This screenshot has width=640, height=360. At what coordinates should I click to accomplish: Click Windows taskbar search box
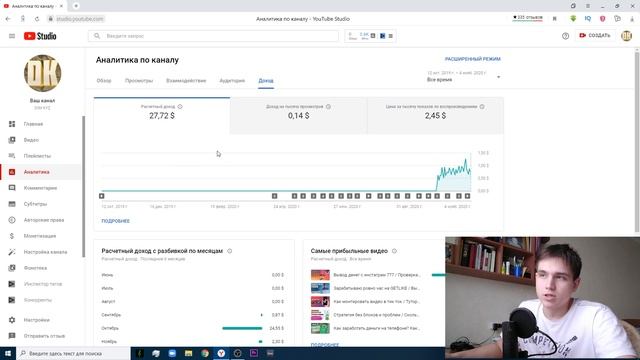click(x=73, y=353)
